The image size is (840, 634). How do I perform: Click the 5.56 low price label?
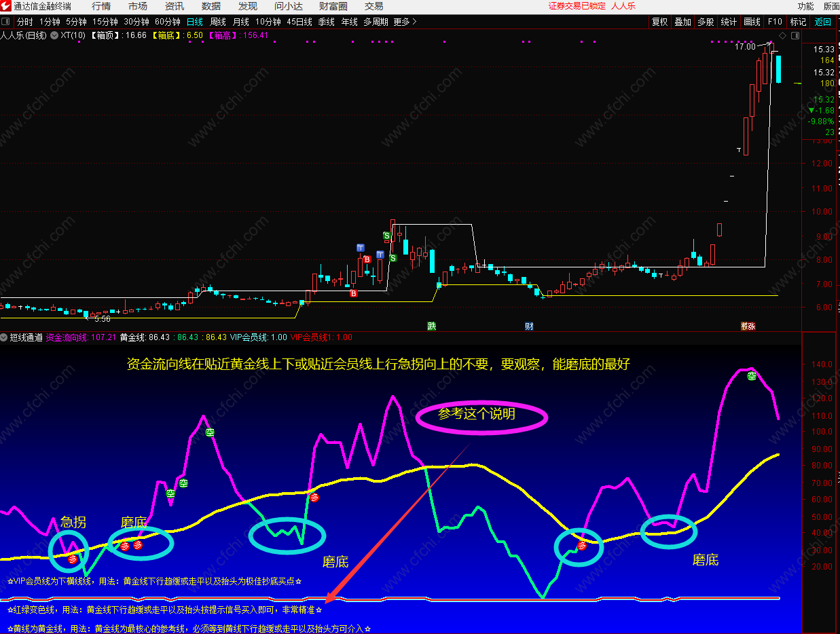point(103,318)
